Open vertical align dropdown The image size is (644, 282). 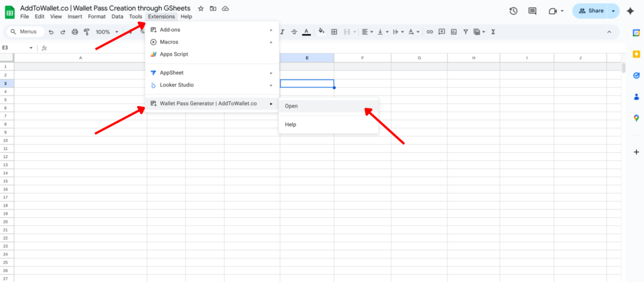382,31
